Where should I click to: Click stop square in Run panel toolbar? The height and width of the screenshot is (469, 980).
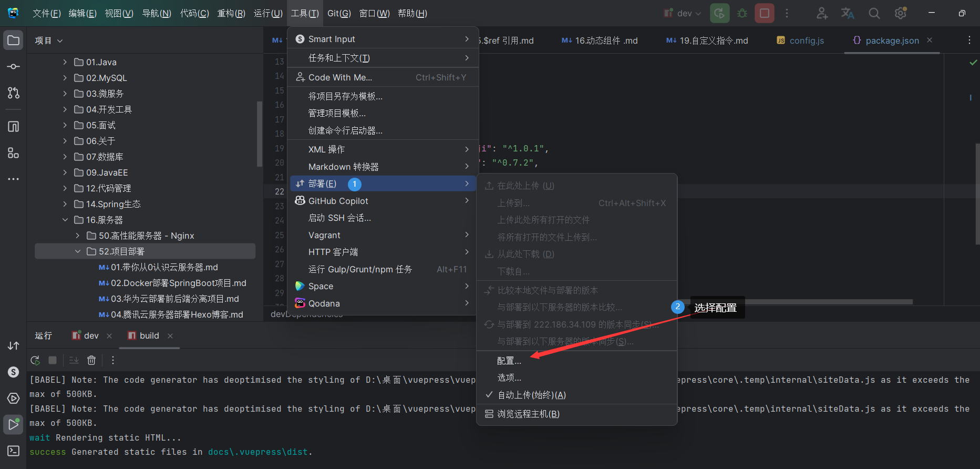point(53,360)
